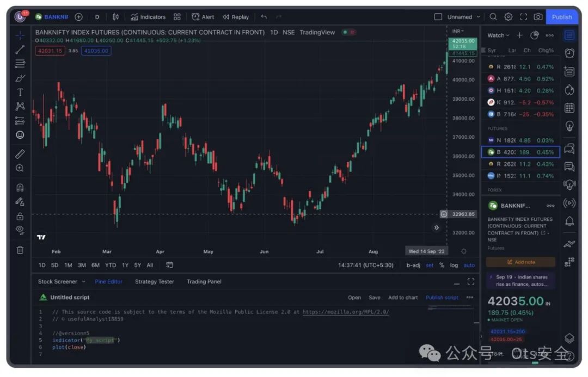Image resolution: width=588 pixels, height=377 pixels.
Task: Select the YTD time range
Action: pyautogui.click(x=110, y=265)
